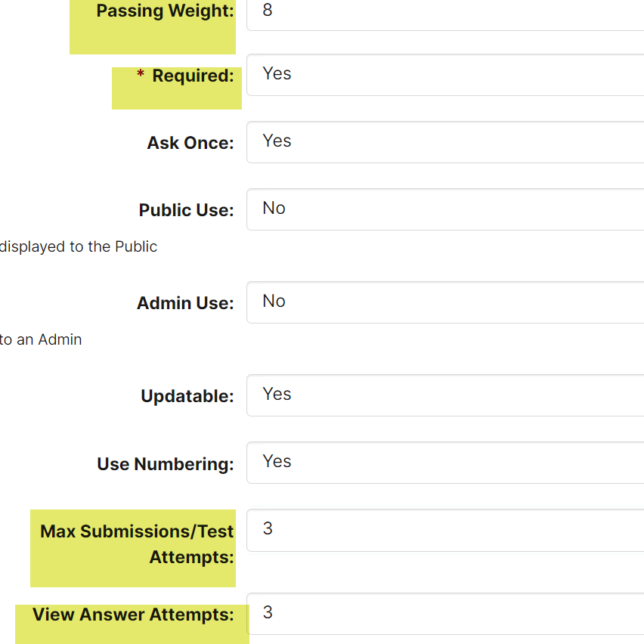644x644 pixels.
Task: Click the Required field label
Action: click(193, 76)
